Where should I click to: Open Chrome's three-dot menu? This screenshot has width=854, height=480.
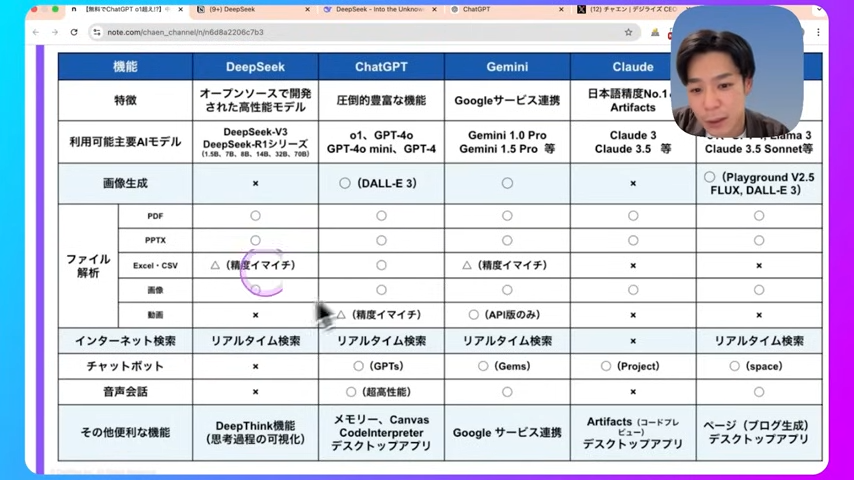click(x=818, y=32)
